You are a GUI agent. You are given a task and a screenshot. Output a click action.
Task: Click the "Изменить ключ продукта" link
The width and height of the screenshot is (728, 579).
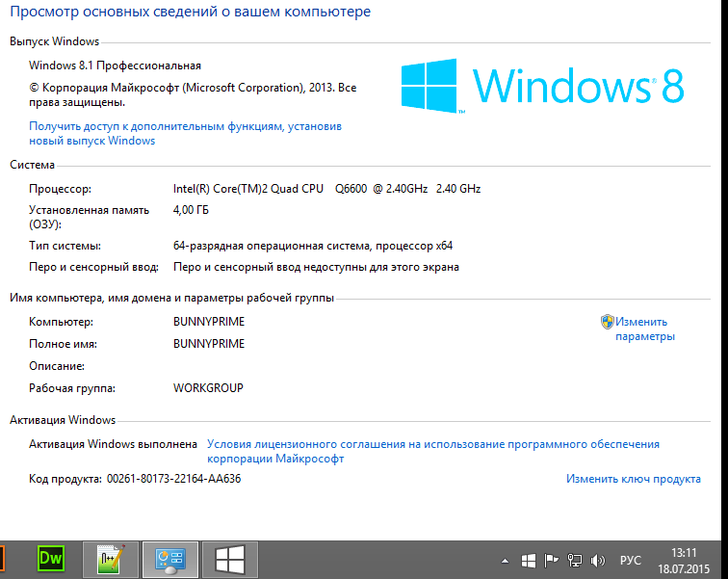click(x=633, y=478)
